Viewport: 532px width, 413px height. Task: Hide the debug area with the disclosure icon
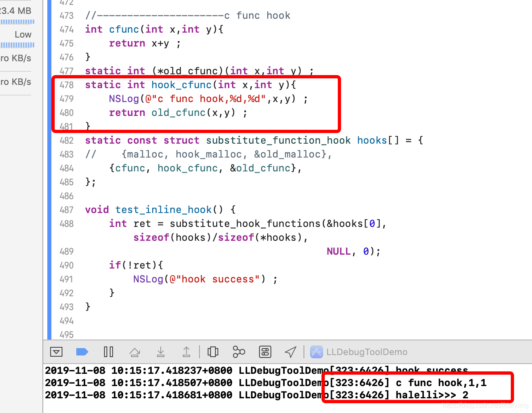pos(56,352)
